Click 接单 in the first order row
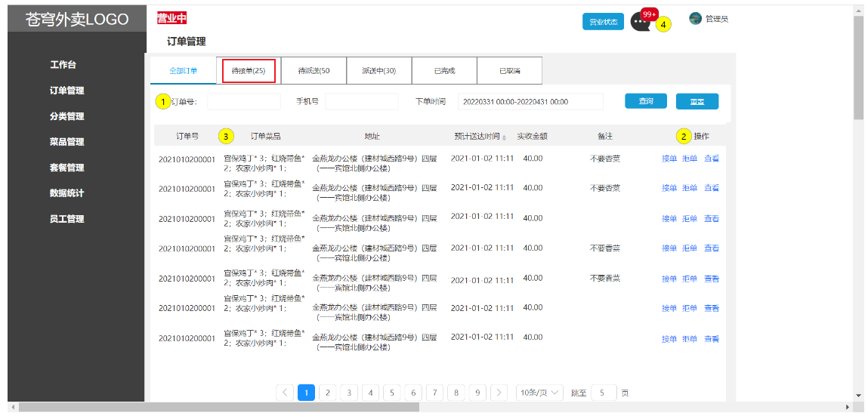Screen dimensions: 868x419 [x=669, y=159]
